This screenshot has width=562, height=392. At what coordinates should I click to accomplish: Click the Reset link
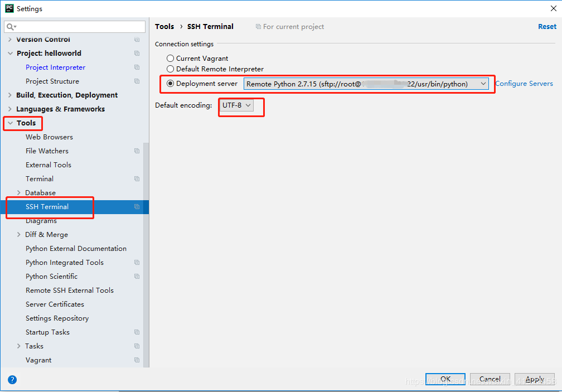547,26
